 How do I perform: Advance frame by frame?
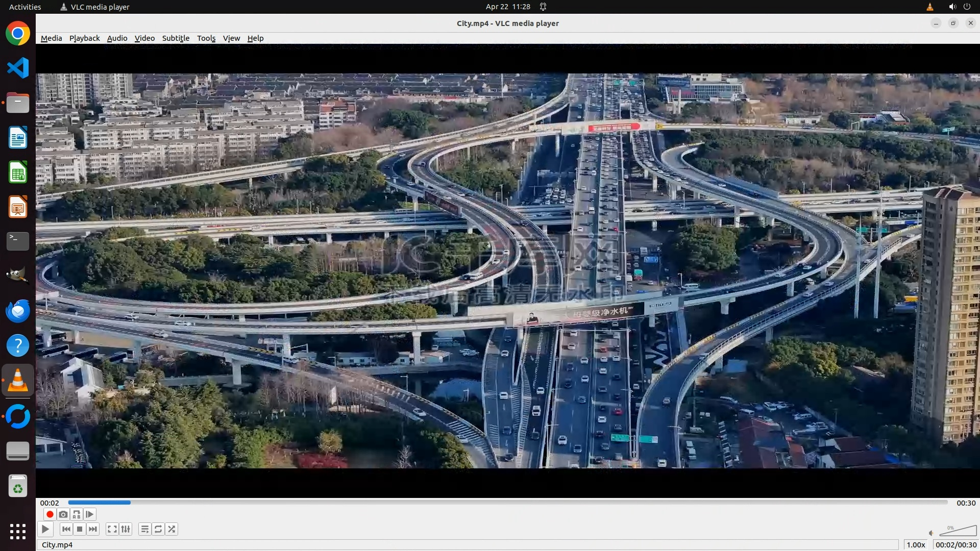click(90, 514)
